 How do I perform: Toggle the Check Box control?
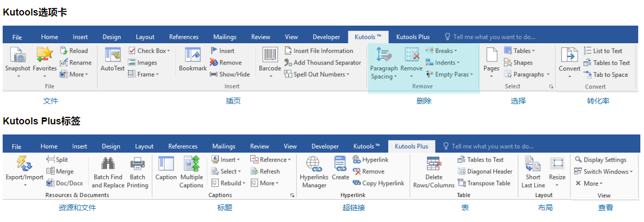(x=150, y=51)
